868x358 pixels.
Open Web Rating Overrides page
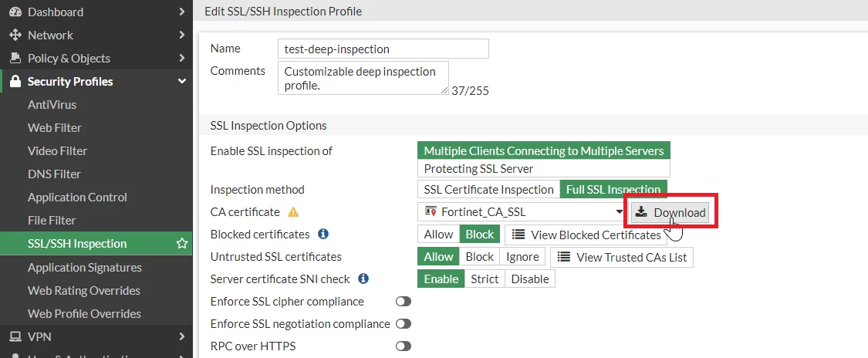click(x=83, y=291)
